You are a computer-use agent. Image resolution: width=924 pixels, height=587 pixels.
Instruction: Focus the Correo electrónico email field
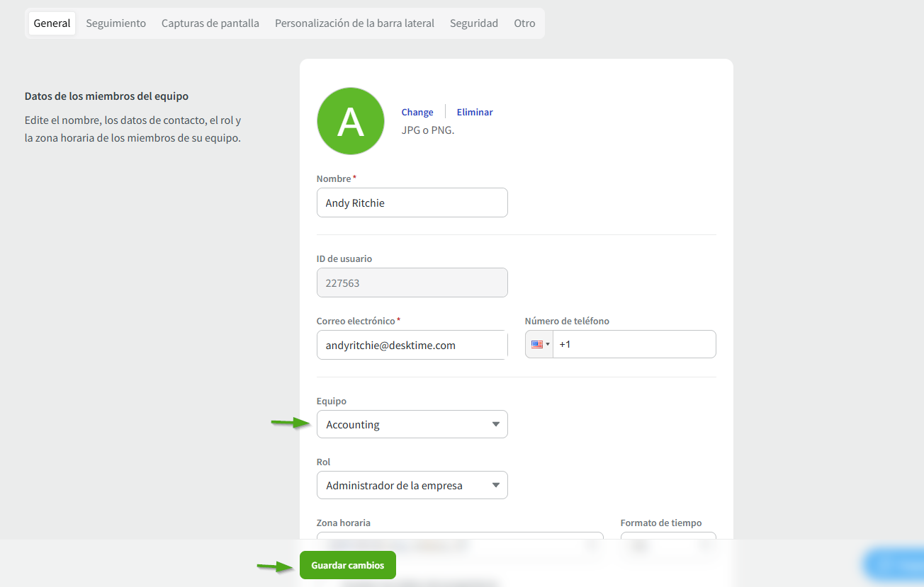point(412,345)
